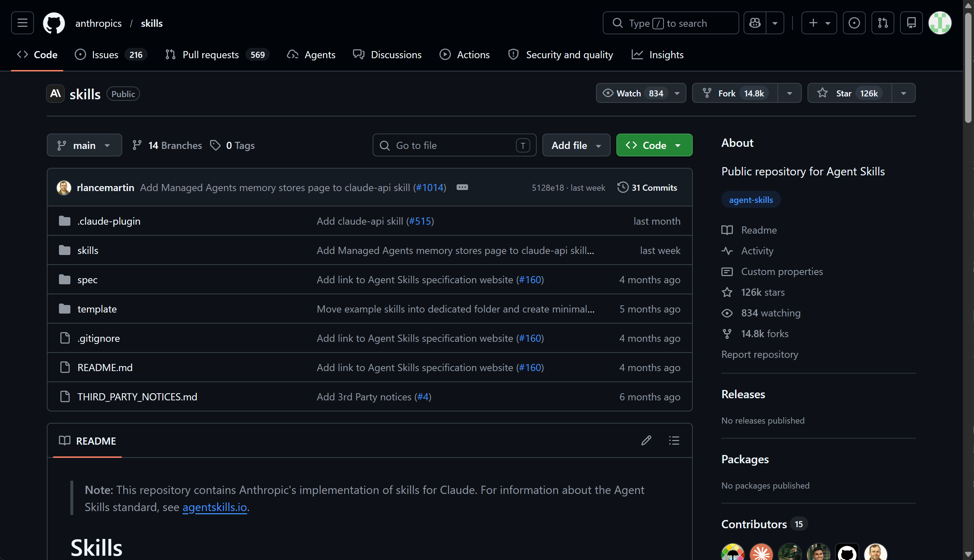
Task: Click Report repository link
Action: (760, 354)
